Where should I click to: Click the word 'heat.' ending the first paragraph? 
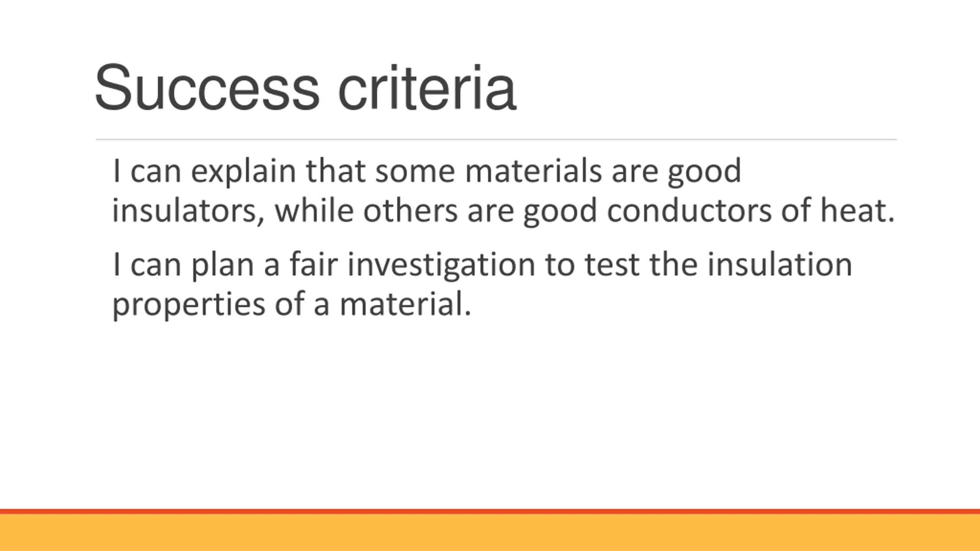857,210
